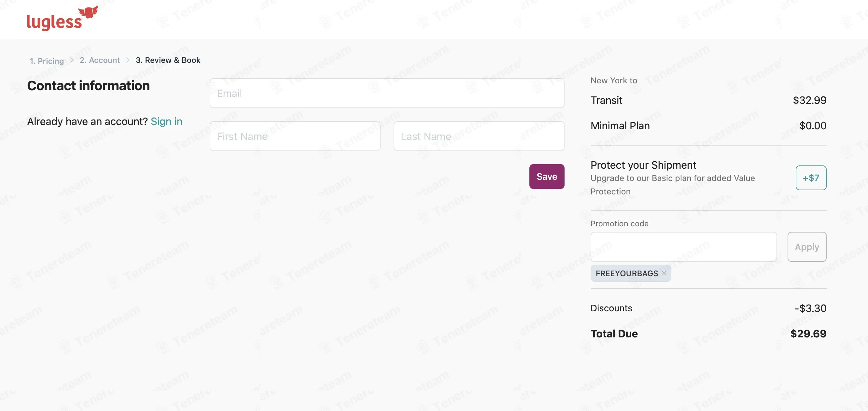The height and width of the screenshot is (411, 868).
Task: Open the Account step in breadcrumb
Action: point(99,60)
